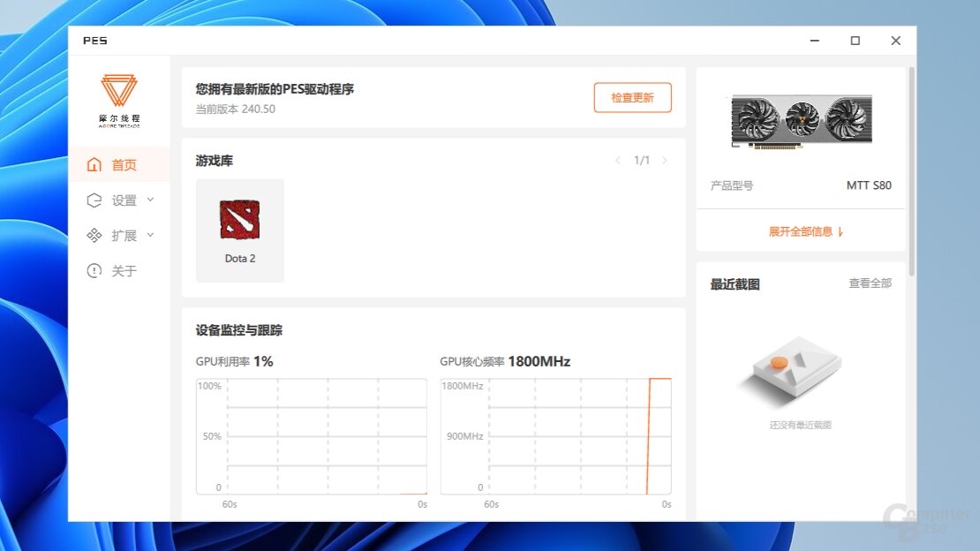Launch Dota 2 from the game library
The image size is (980, 551).
pos(240,230)
